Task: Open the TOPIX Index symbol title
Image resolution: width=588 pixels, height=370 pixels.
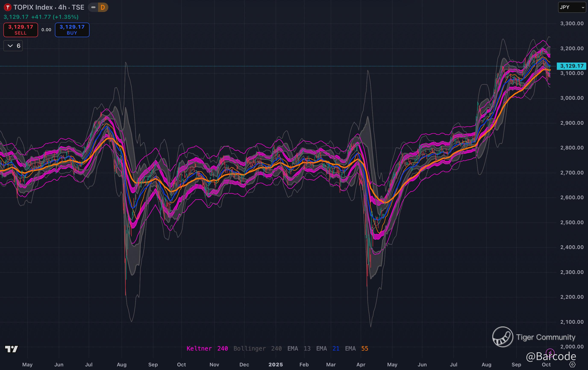Action: [49, 7]
